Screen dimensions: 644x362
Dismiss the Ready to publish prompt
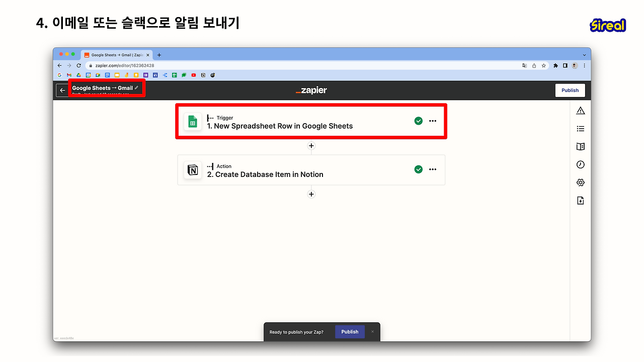click(373, 332)
